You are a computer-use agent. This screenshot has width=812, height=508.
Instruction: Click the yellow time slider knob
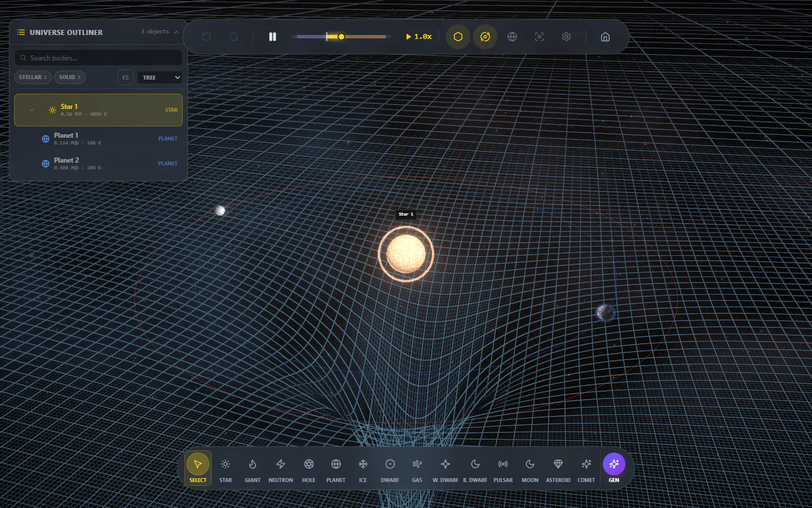[341, 37]
